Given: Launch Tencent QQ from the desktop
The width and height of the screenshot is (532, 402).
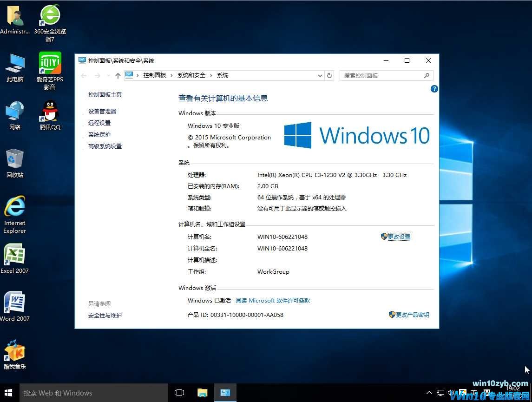Looking at the screenshot, I should pyautogui.click(x=50, y=112).
